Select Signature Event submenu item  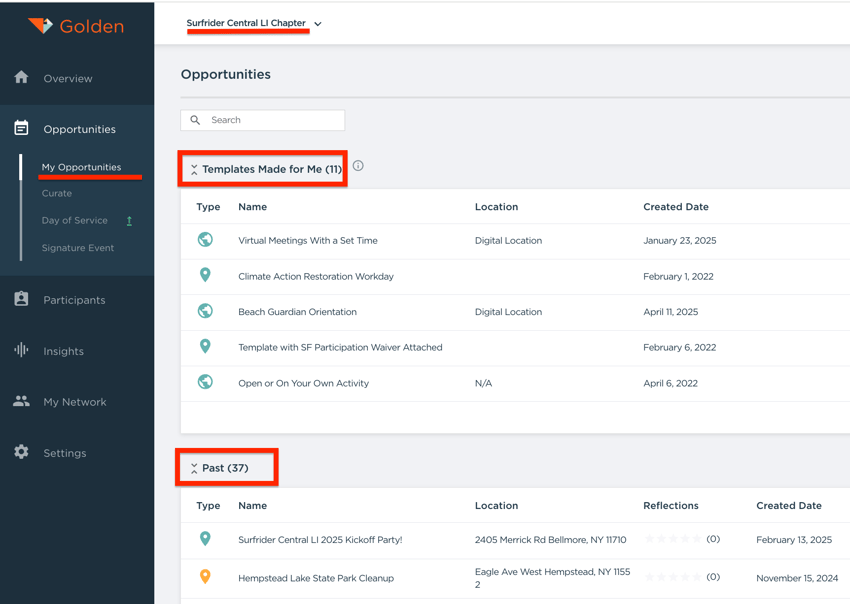point(78,248)
